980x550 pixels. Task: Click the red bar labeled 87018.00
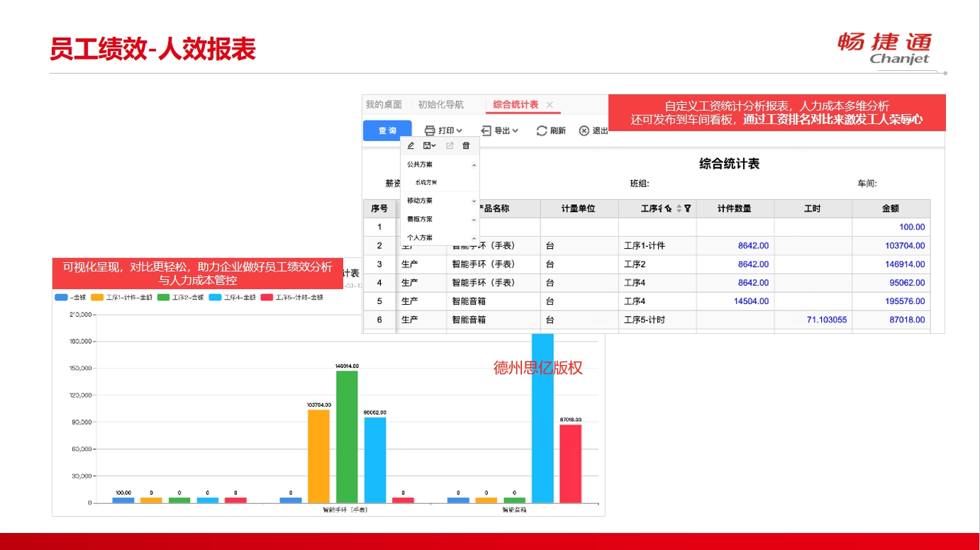pos(570,464)
